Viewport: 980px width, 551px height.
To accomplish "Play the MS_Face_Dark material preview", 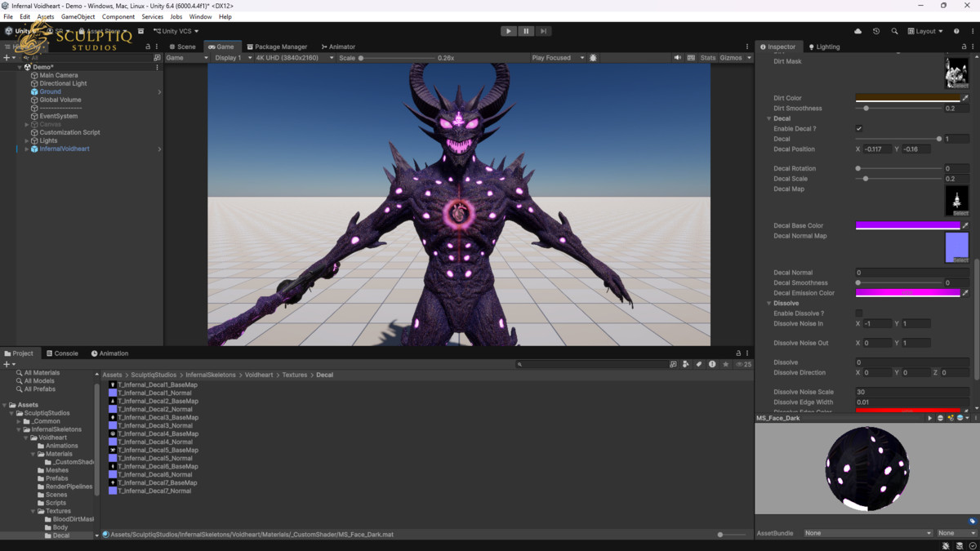I will click(x=929, y=418).
